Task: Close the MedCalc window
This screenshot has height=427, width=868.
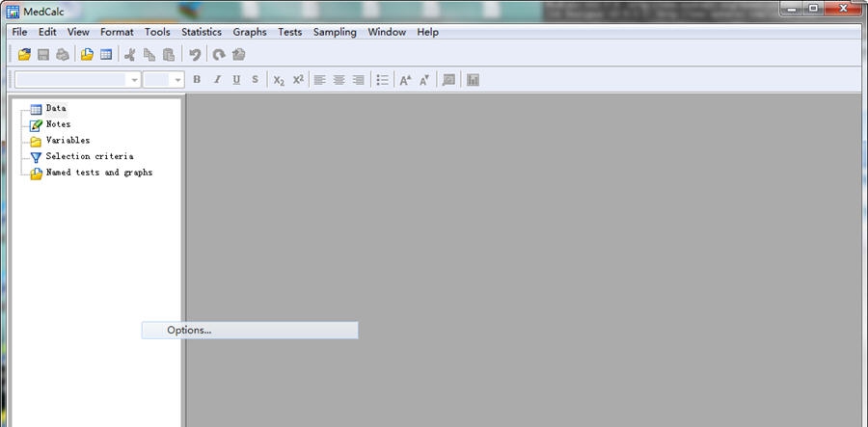Action: 844,9
